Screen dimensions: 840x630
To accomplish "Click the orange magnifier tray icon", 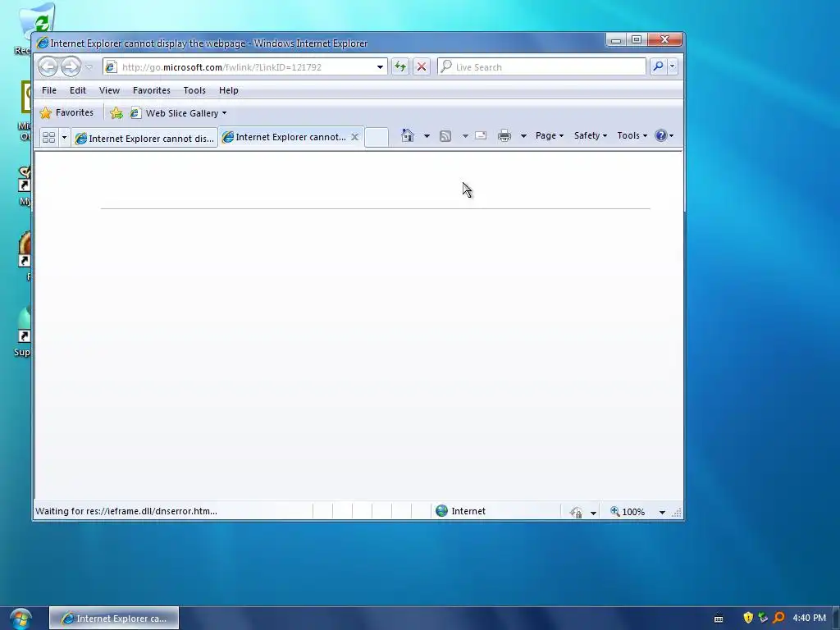I will click(x=779, y=619).
